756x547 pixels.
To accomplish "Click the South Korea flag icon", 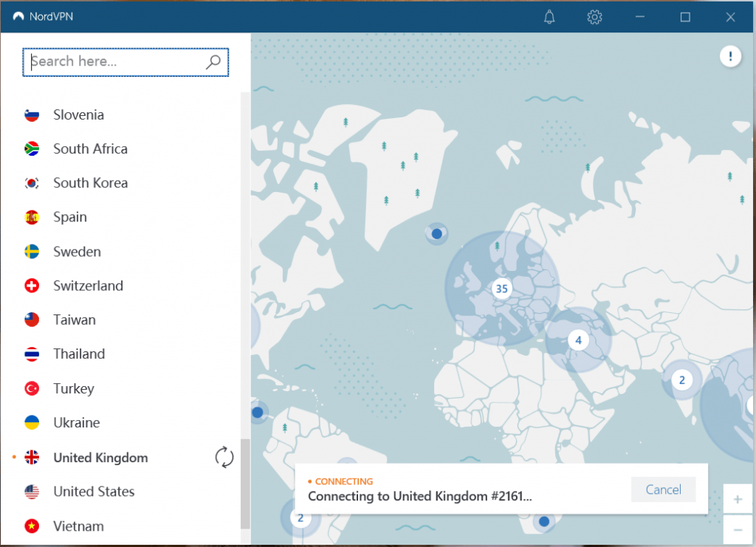I will pyautogui.click(x=32, y=182).
